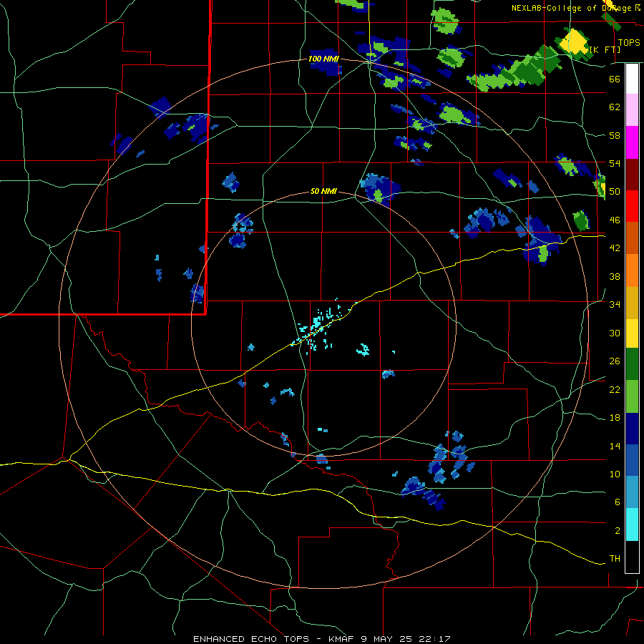This screenshot has height=644, width=644.
Task: Click the "14" legend value
Action: coord(615,447)
